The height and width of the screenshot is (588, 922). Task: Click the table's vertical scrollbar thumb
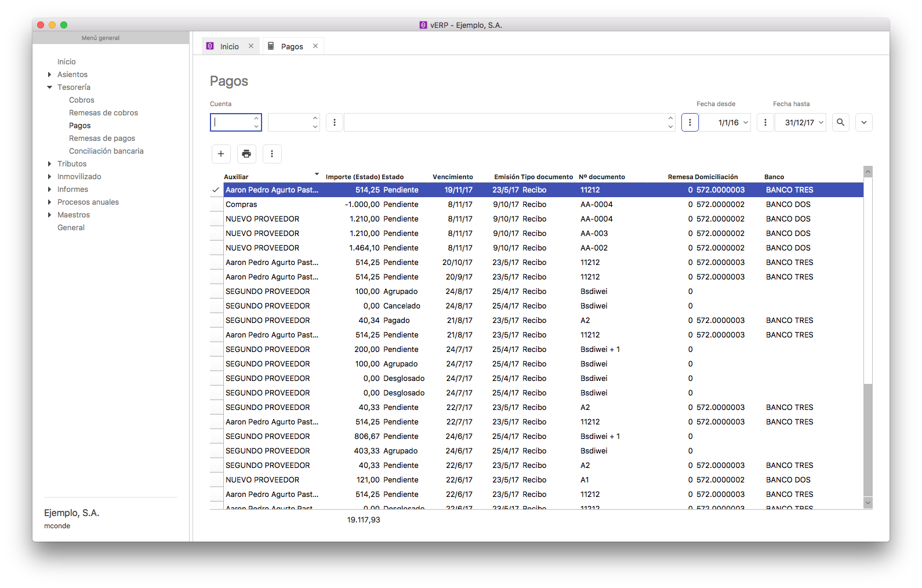click(867, 440)
